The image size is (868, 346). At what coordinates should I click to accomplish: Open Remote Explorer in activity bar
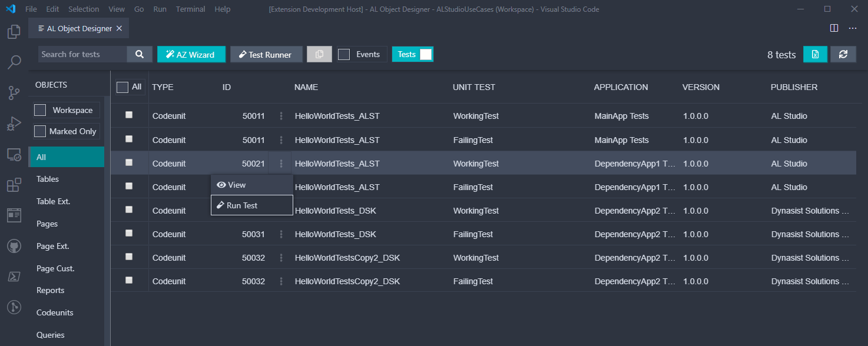14,154
